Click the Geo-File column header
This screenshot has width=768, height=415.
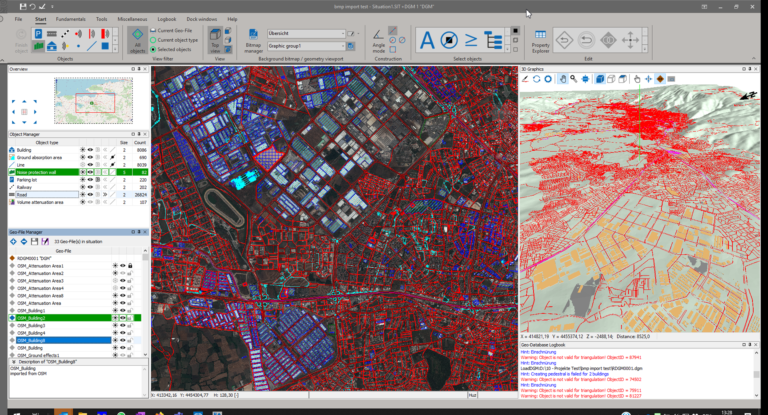[63, 251]
